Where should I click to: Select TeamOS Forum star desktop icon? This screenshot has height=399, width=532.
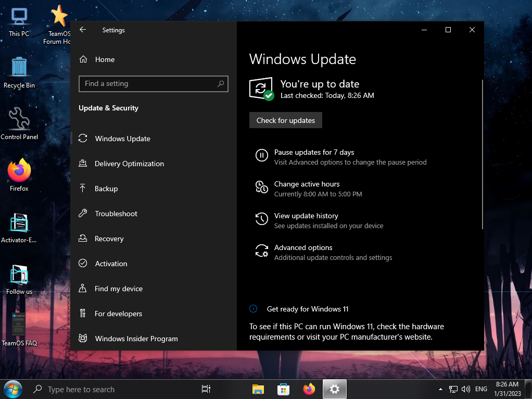58,24
